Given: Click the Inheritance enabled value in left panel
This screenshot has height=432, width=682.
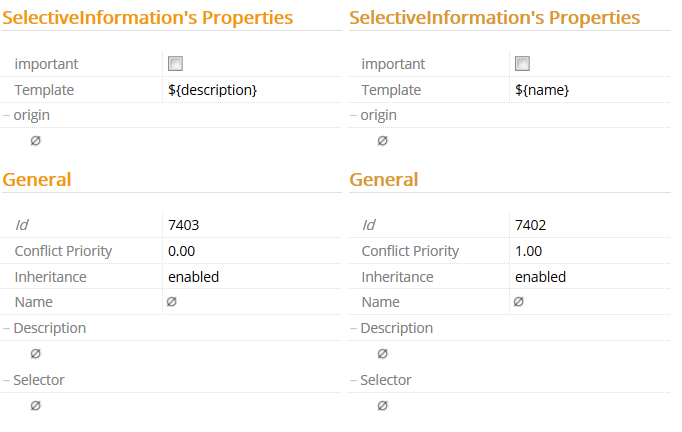Looking at the screenshot, I should click(193, 277).
